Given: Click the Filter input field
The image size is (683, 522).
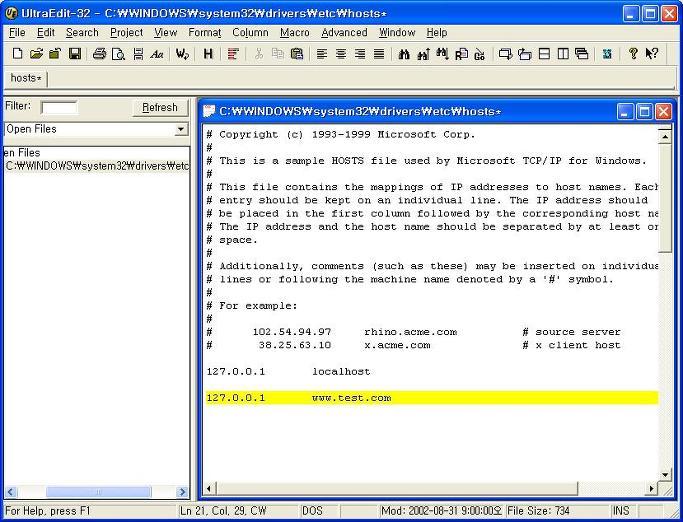Looking at the screenshot, I should coord(59,107).
